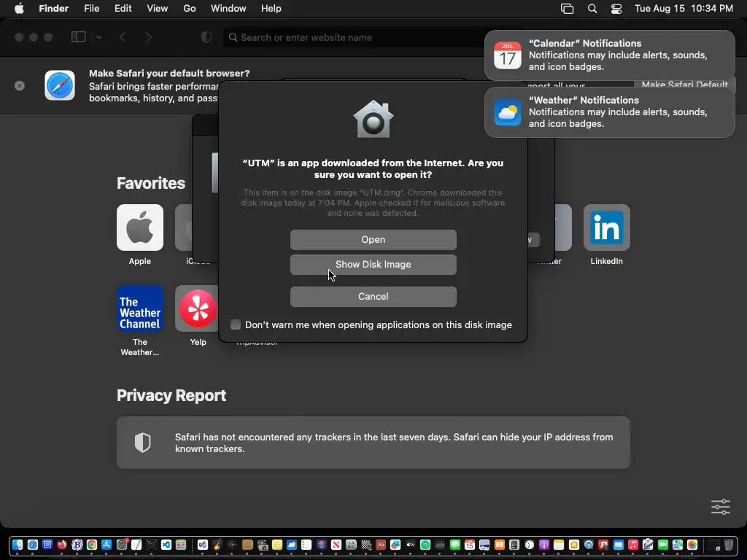Image resolution: width=747 pixels, height=560 pixels.
Task: Open Podcasts from the Dock
Action: 544,545
